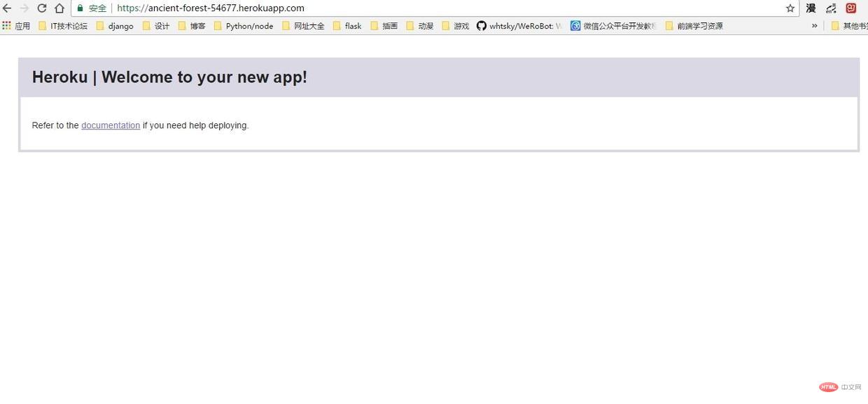Click the extension icon left of red icon
Image resolution: width=868 pixels, height=404 pixels.
click(x=831, y=8)
